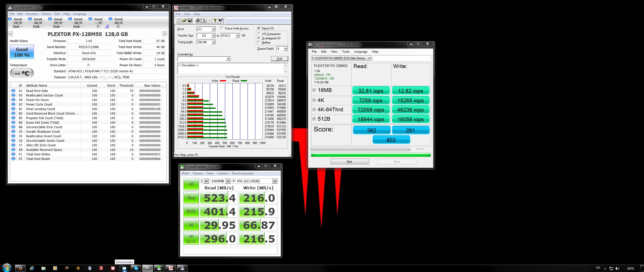Open Internet Explorer from taskbar

(x=32, y=268)
